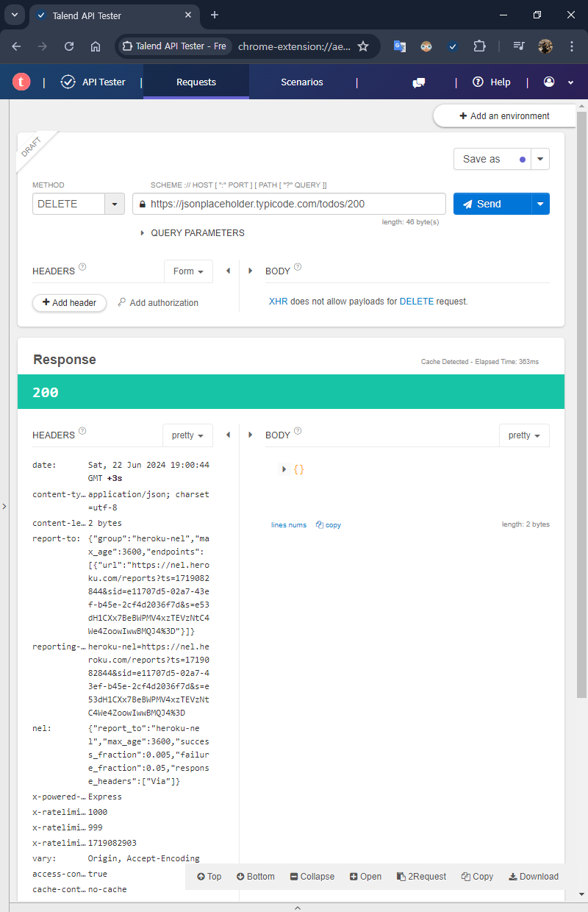Expand the response body panel with the right arrow

[251, 435]
